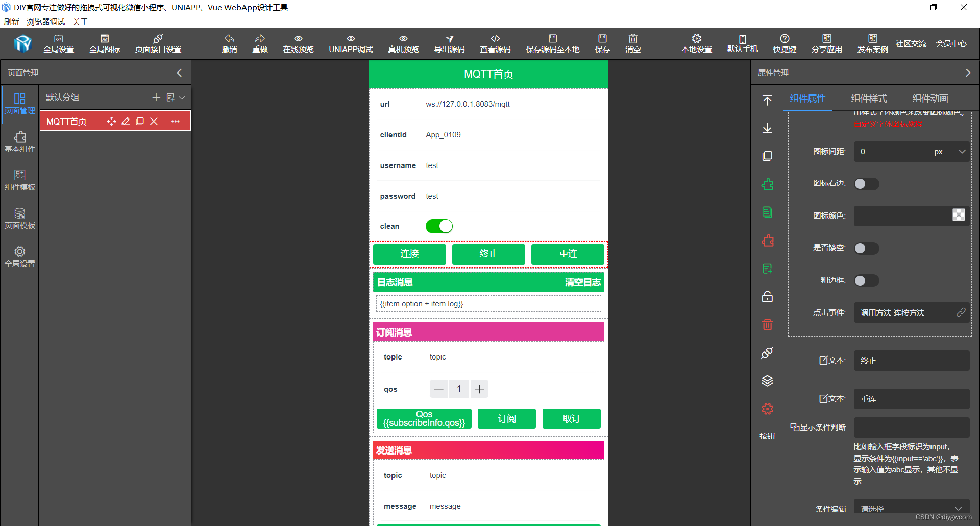Click the 撤销 undo toolbar icon
The width and height of the screenshot is (980, 526).
click(x=229, y=43)
